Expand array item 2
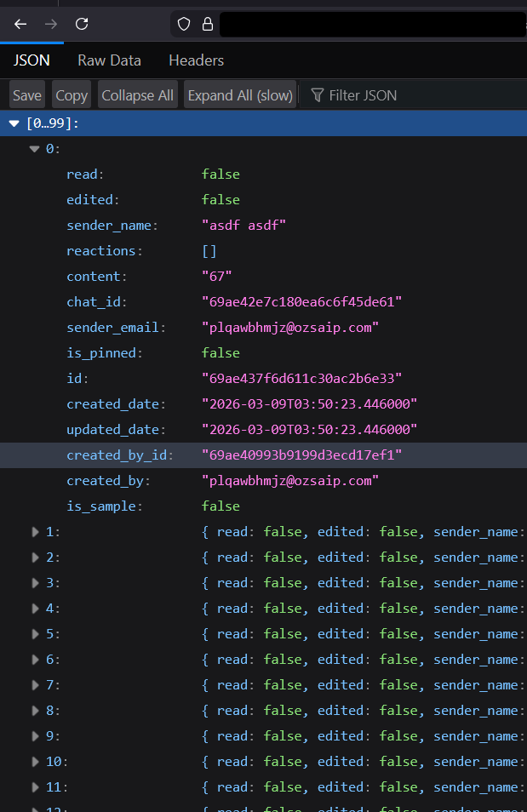 click(35, 558)
